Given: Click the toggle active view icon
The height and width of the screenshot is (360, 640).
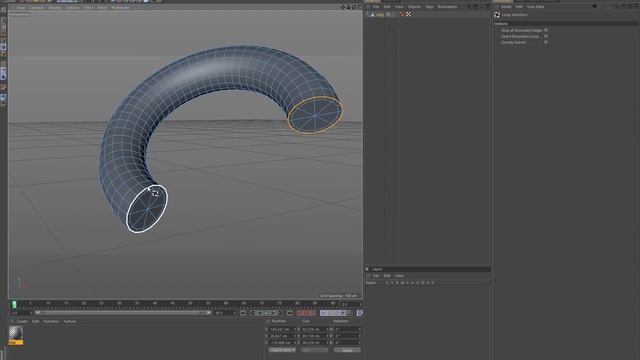Looking at the screenshot, I should [360, 7].
